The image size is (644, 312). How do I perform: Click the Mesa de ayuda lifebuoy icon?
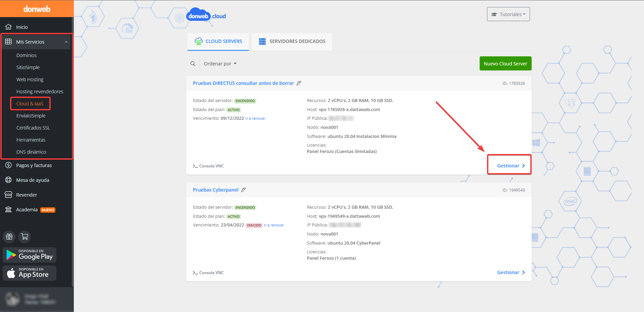(x=8, y=180)
